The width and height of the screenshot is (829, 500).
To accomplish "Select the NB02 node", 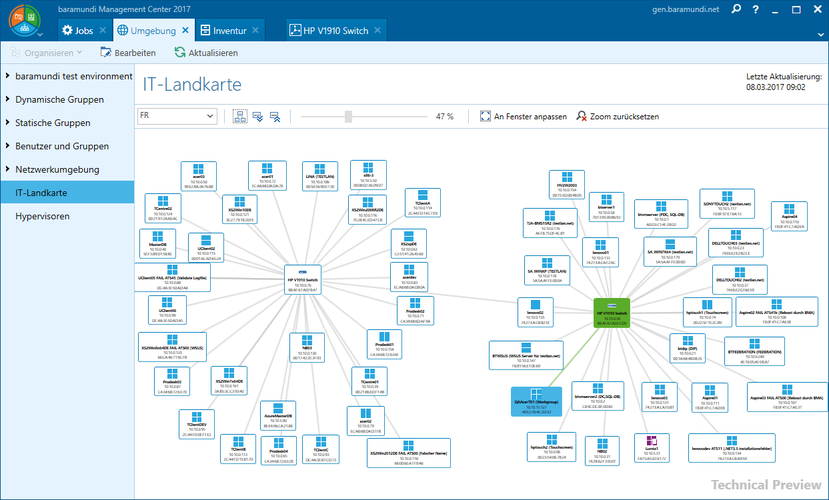I will click(x=602, y=450).
